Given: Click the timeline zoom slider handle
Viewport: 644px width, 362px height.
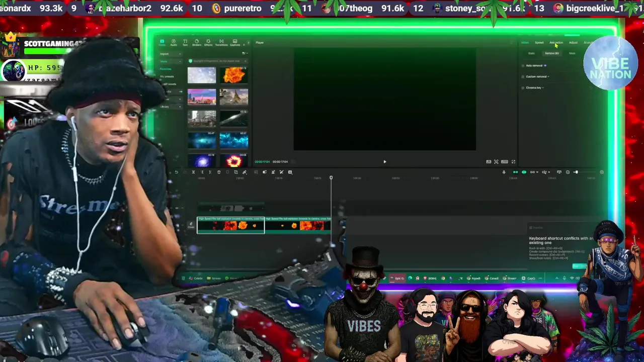Looking at the screenshot, I should pyautogui.click(x=576, y=172).
